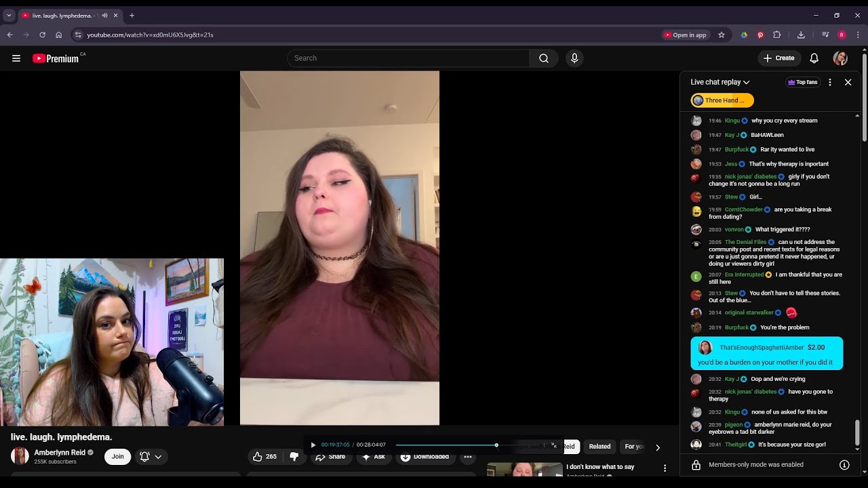Reload the page
Image resolution: width=868 pixels, height=488 pixels.
click(x=42, y=35)
